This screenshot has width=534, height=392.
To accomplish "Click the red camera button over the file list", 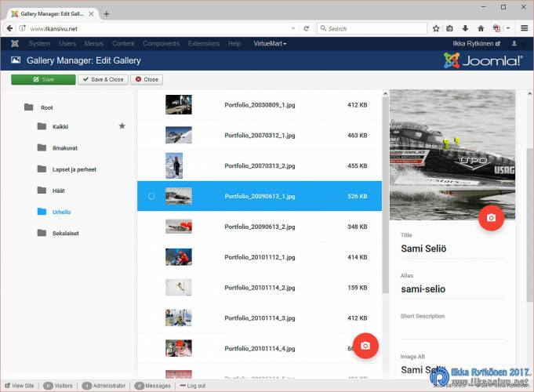I will coord(365,346).
